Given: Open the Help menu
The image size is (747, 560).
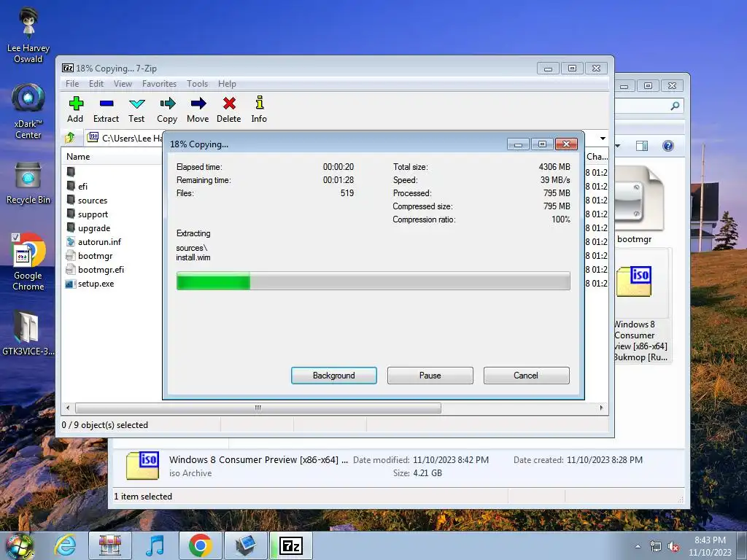Looking at the screenshot, I should [x=228, y=84].
